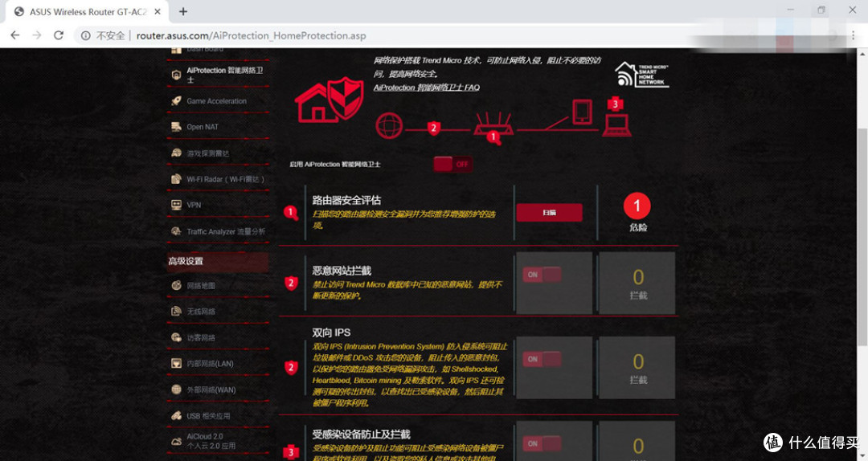Click the site security info icon

(x=86, y=35)
